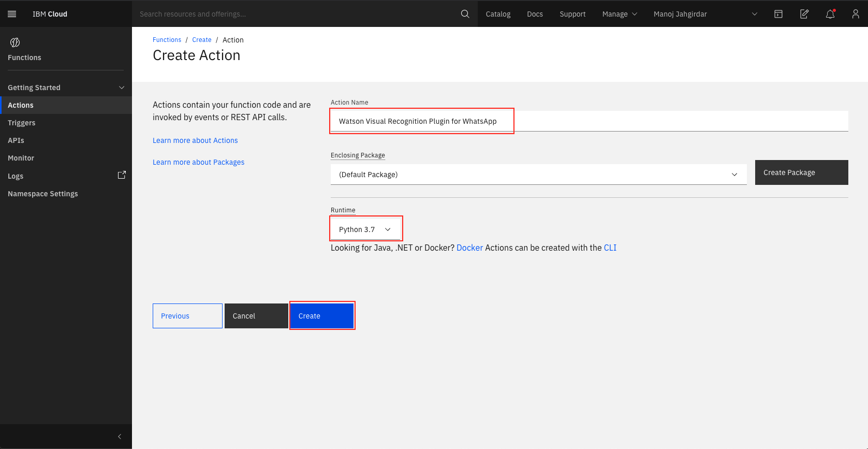868x449 pixels.
Task: Select APIs in the sidebar
Action: click(x=66, y=140)
